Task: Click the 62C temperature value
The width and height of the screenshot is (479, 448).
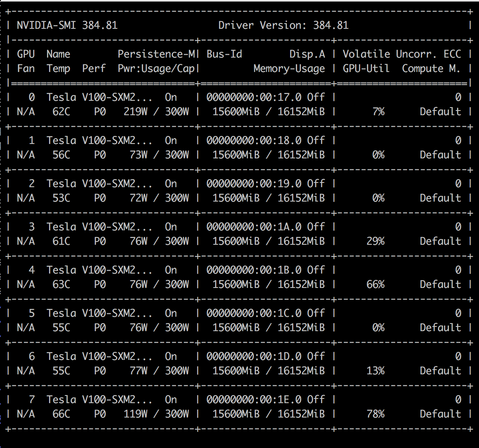Action: coord(61,112)
